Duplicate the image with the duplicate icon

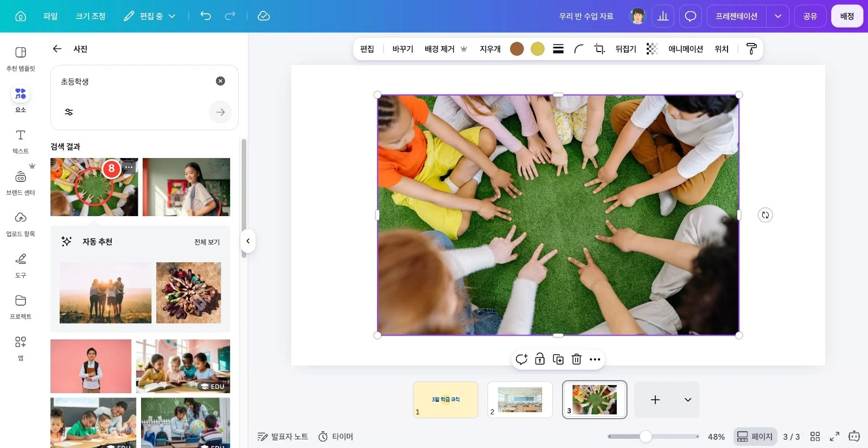[558, 359]
